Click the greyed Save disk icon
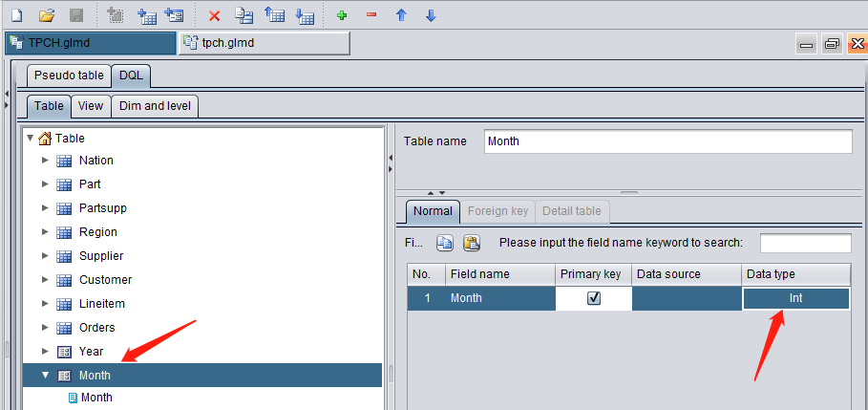 [75, 15]
